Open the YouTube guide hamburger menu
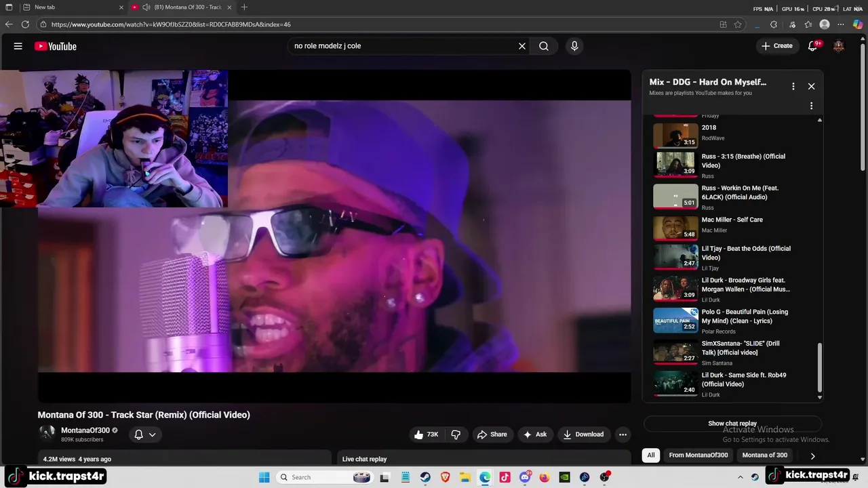868x488 pixels. pyautogui.click(x=18, y=46)
